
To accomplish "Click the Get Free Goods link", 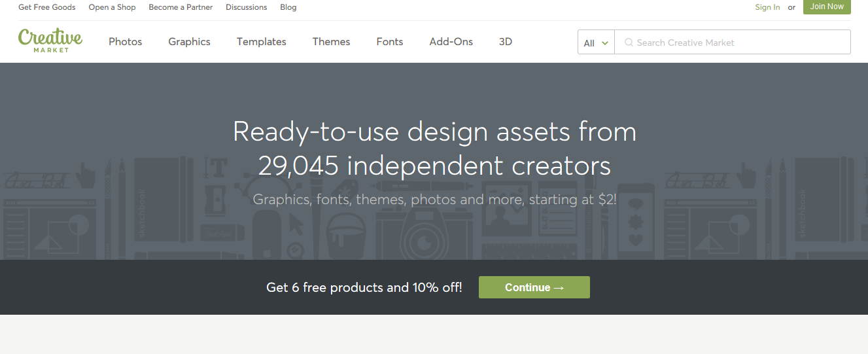I will [x=47, y=7].
